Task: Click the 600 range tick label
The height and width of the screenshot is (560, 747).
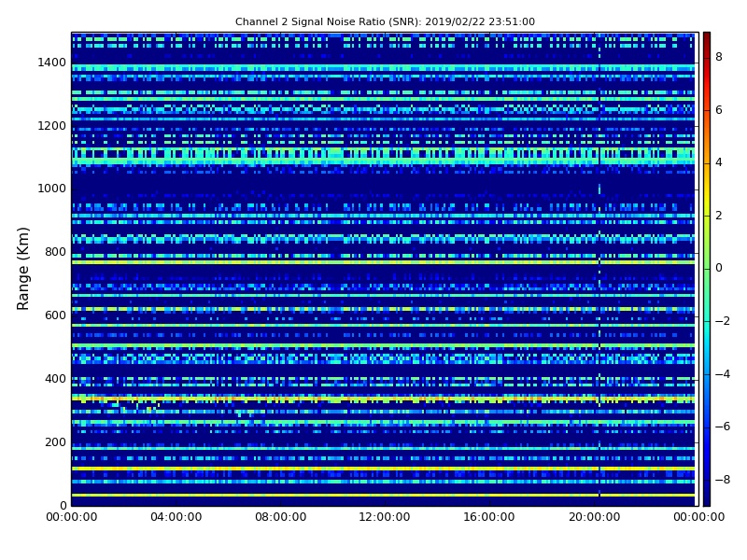Action: click(55, 315)
